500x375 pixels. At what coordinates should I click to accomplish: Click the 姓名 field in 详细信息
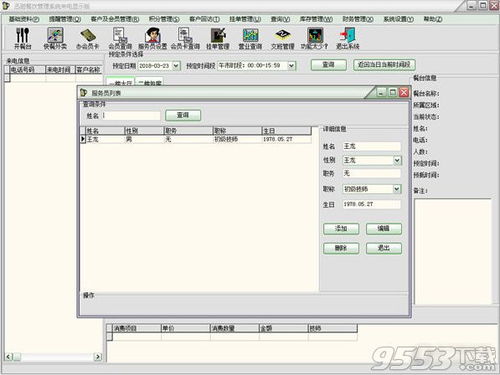[x=372, y=146]
